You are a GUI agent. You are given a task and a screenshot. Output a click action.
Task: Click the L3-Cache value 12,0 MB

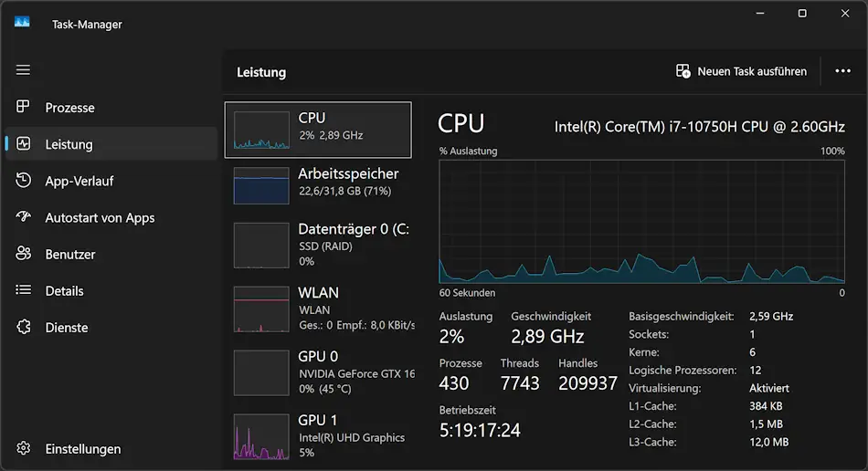pos(769,443)
